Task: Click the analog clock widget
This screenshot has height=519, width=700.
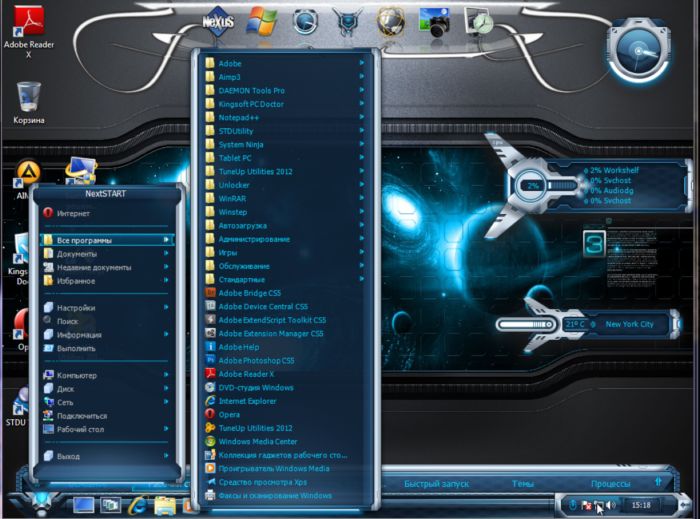Action: point(638,47)
